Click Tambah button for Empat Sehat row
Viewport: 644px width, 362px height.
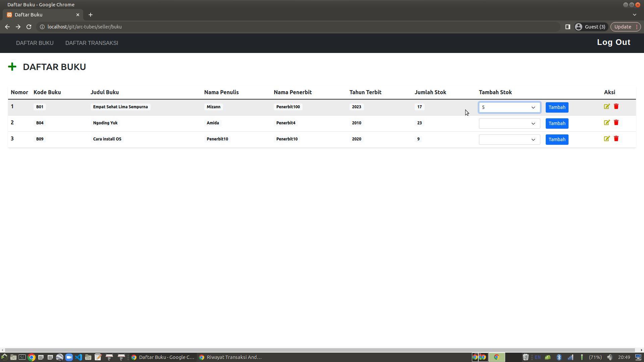pos(557,107)
